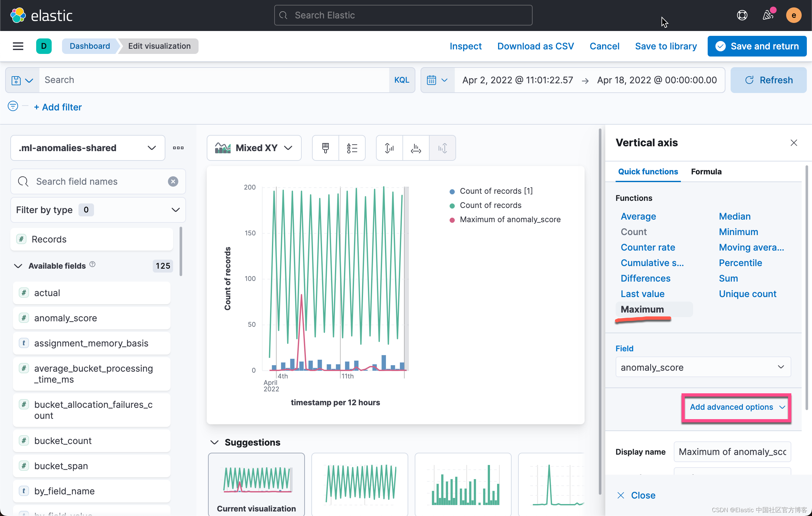Toggle the Maximum legend color dot
Viewport: 812px width, 516px height.
coord(452,220)
